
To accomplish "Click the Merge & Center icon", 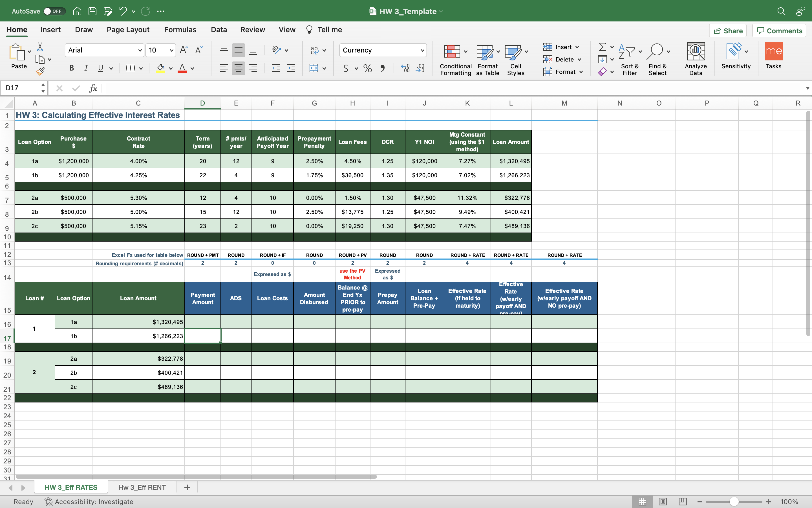I will (314, 68).
